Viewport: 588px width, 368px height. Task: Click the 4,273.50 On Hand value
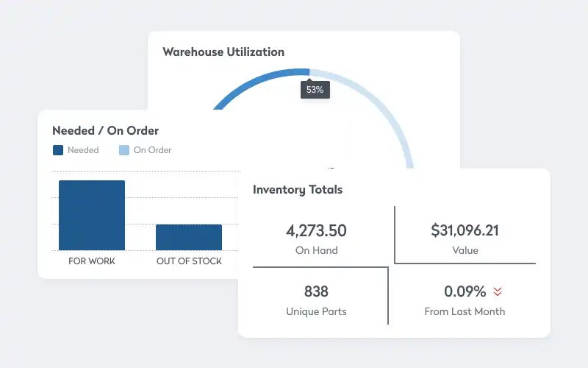click(316, 230)
